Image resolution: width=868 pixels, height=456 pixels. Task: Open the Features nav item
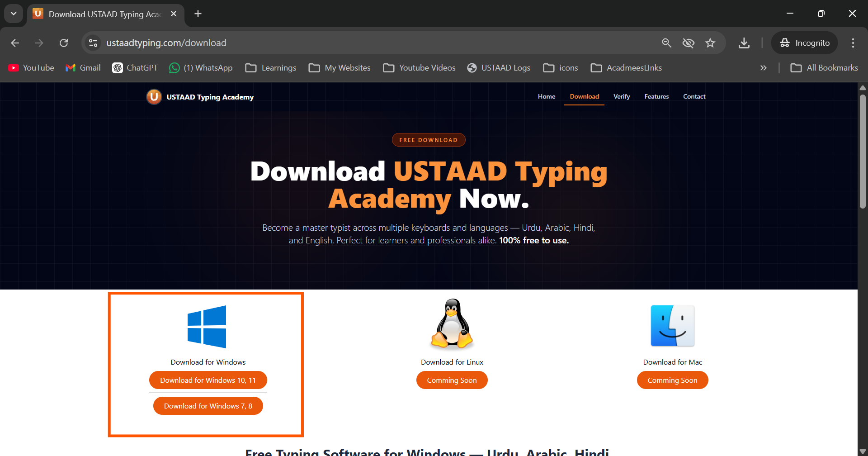point(656,96)
